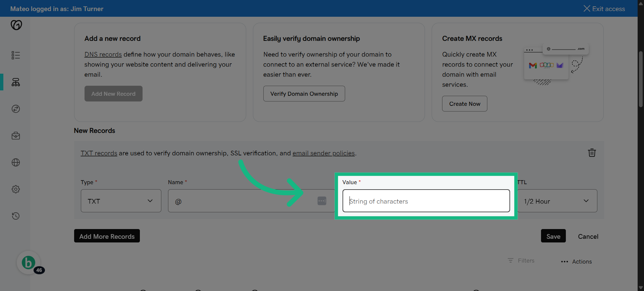
Task: Delete the new TXT record with trash icon
Action: pyautogui.click(x=592, y=153)
